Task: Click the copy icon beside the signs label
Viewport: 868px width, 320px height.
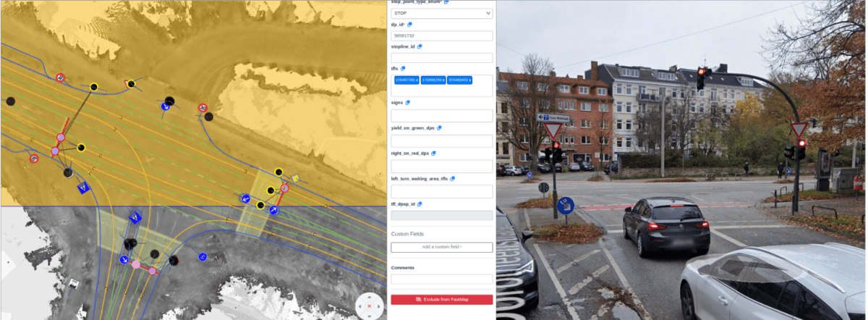Action: (x=408, y=103)
